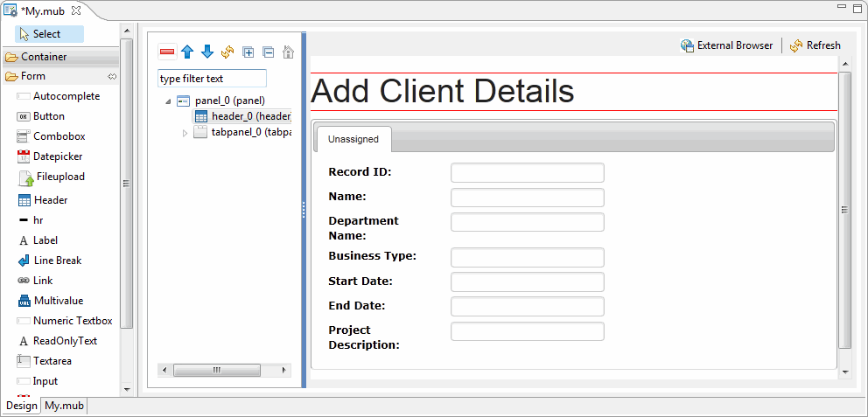Choose the Select tool in the palette

[49, 34]
